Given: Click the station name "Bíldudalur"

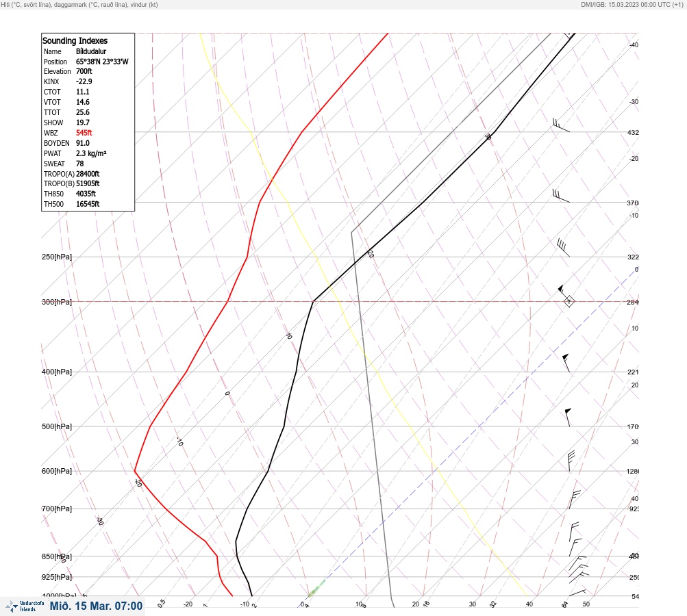Looking at the screenshot, I should click(x=91, y=51).
